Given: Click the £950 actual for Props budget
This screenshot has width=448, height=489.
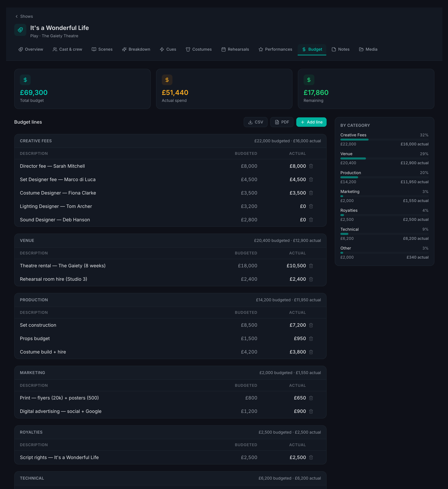Looking at the screenshot, I should pos(300,339).
